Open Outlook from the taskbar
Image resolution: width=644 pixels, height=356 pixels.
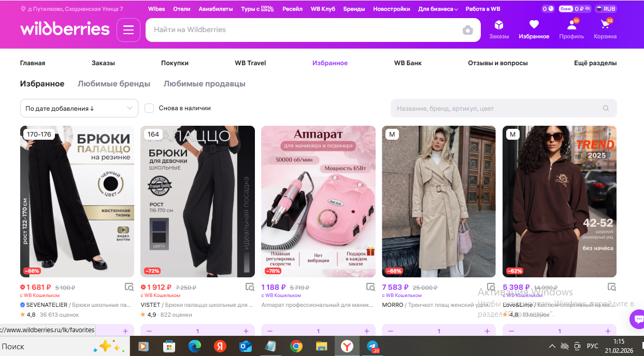pyautogui.click(x=246, y=346)
